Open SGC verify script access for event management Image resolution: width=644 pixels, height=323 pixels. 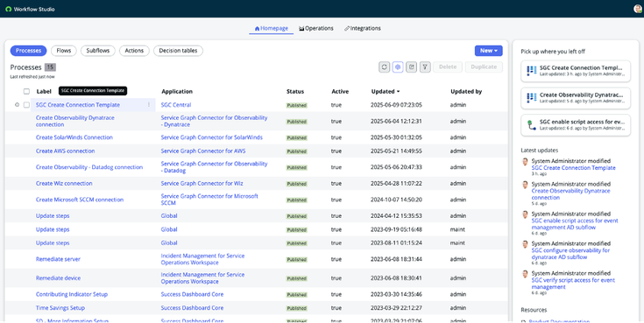pos(573,284)
